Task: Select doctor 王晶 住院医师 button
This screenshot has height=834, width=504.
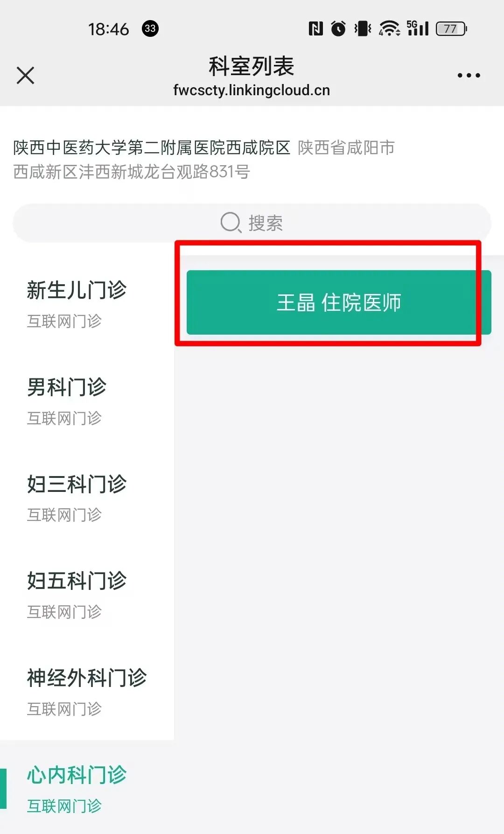Action: click(339, 302)
